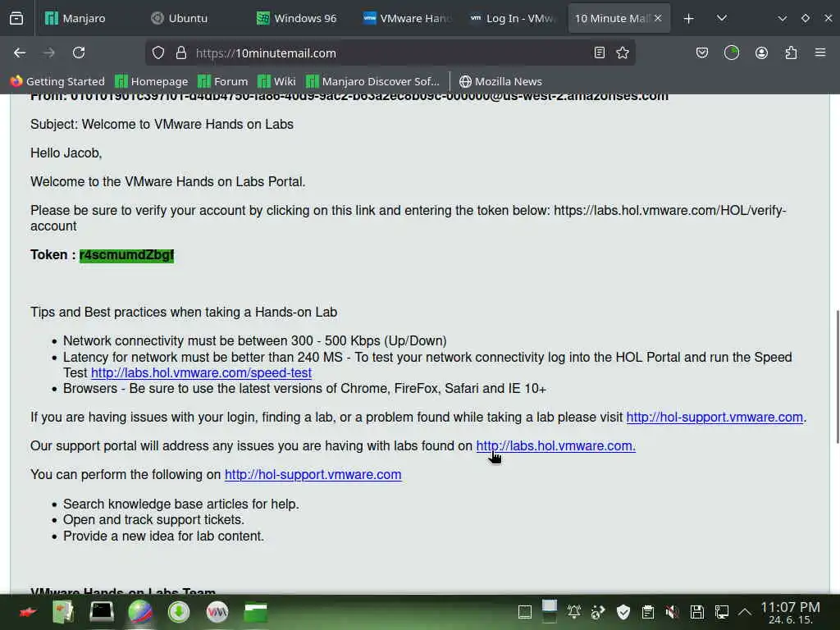The width and height of the screenshot is (840, 630).
Task: Open the green circular extension icon
Action: pyautogui.click(x=731, y=52)
